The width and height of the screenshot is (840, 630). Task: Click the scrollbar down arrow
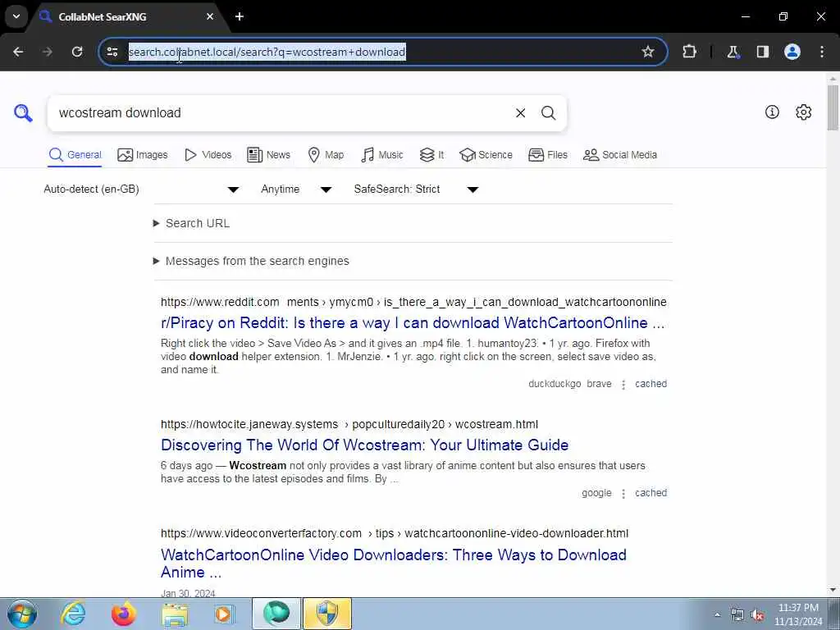(833, 590)
